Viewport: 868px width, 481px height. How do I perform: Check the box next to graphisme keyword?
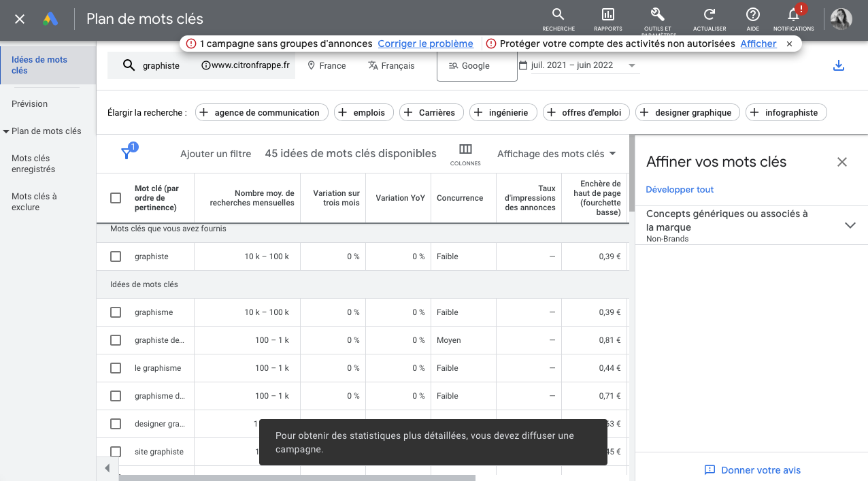pyautogui.click(x=116, y=312)
